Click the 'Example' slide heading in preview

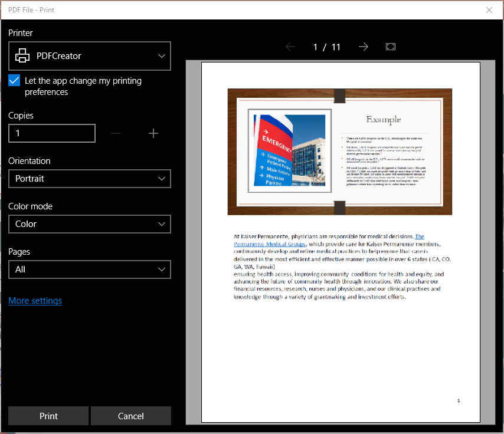click(x=384, y=120)
